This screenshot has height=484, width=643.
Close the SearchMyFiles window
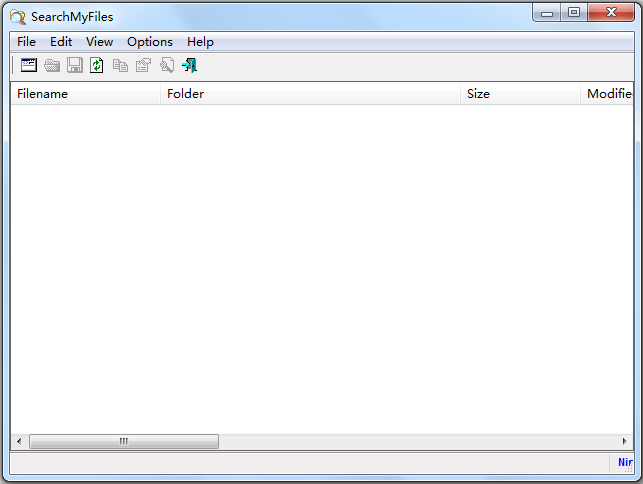pos(611,13)
